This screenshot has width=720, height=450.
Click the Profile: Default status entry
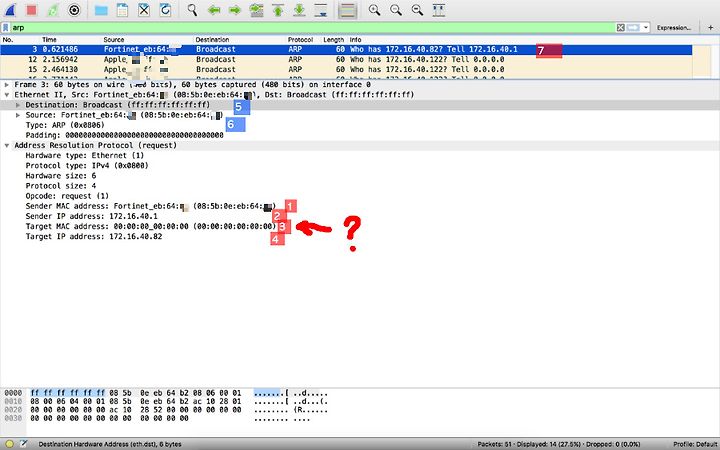(x=697, y=444)
